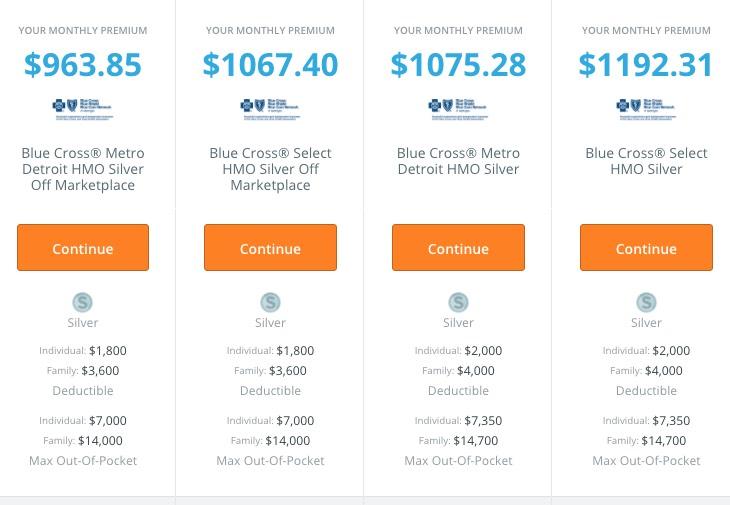Viewport: 730px width, 505px height.
Task: Click the $963.85 monthly premium amount
Action: (83, 65)
